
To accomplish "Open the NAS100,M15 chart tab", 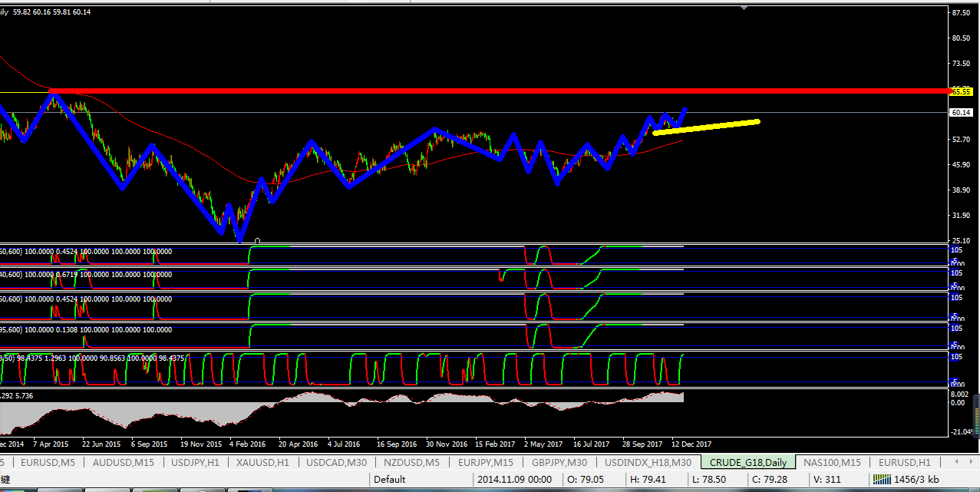I will pyautogui.click(x=833, y=463).
